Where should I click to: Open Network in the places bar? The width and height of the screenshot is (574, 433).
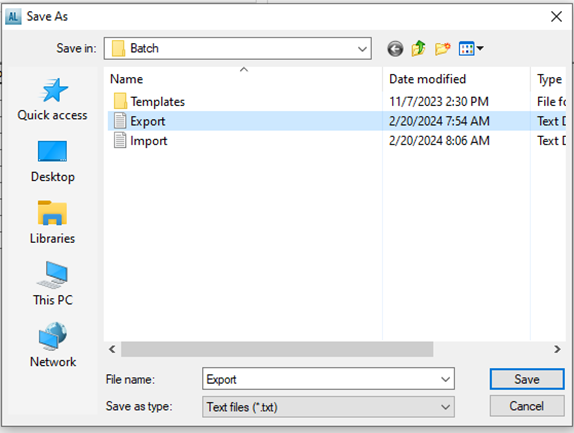click(53, 345)
